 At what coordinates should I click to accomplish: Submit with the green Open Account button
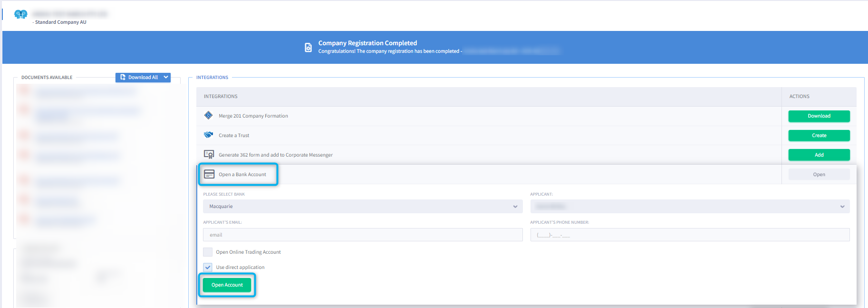pos(227,285)
